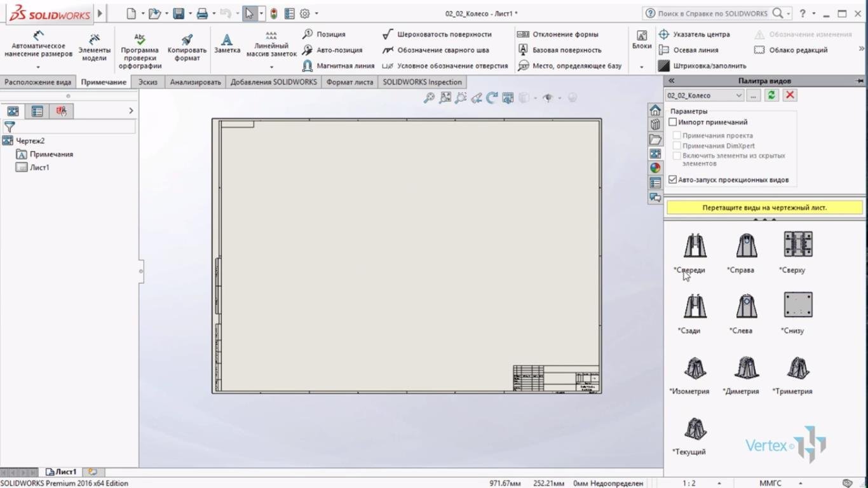868x488 pixels.
Task: Expand the New document dropdown arrow
Action: tap(142, 13)
